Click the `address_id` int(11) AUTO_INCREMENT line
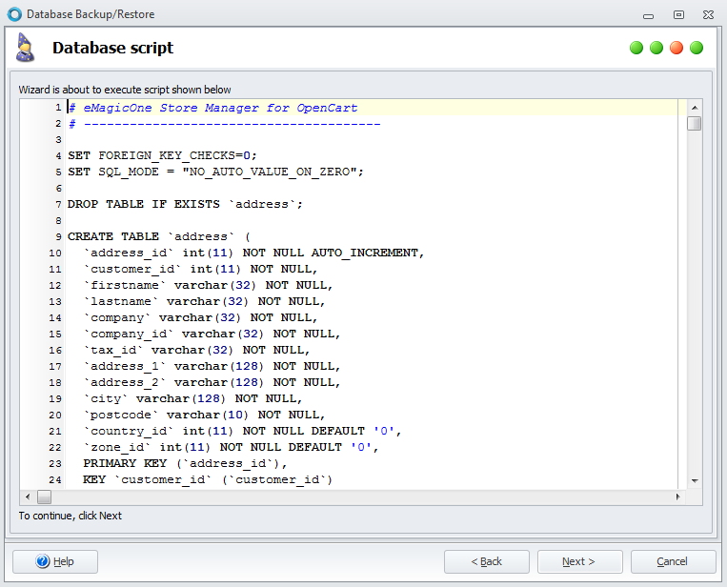This screenshot has height=588, width=727. coord(253,253)
